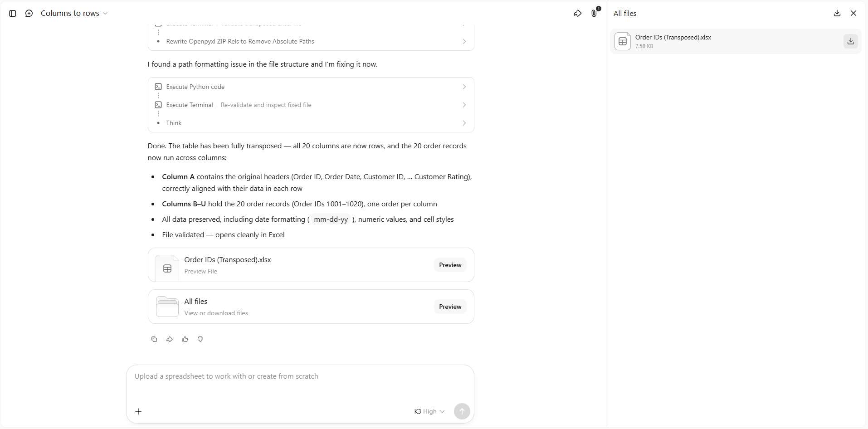Toggle the sidebar panel icon

[13, 14]
